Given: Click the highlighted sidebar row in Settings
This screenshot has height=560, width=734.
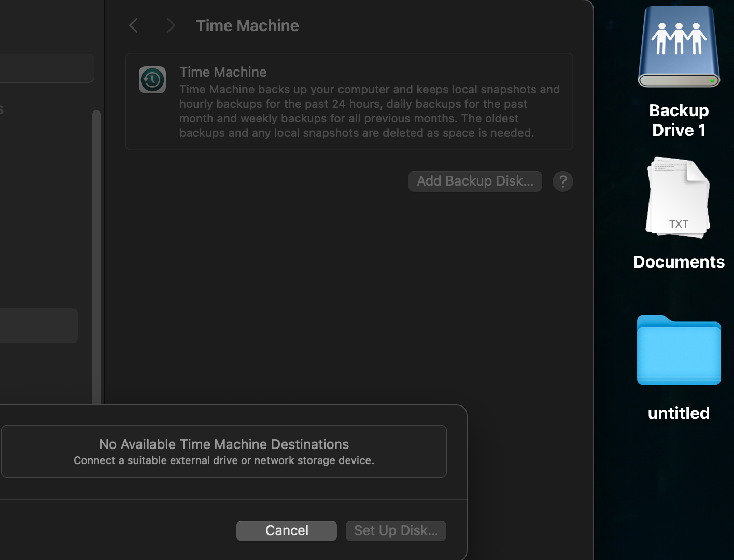Looking at the screenshot, I should 39,326.
